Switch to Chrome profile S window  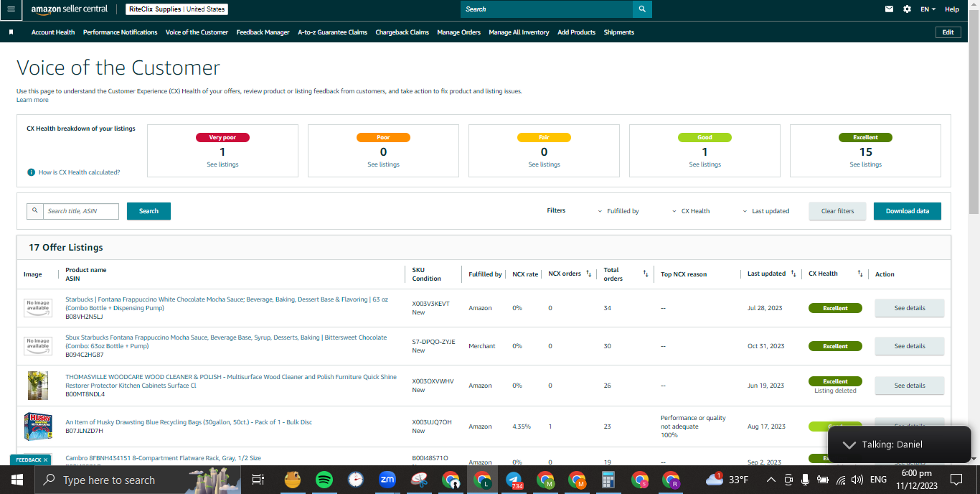pos(640,480)
